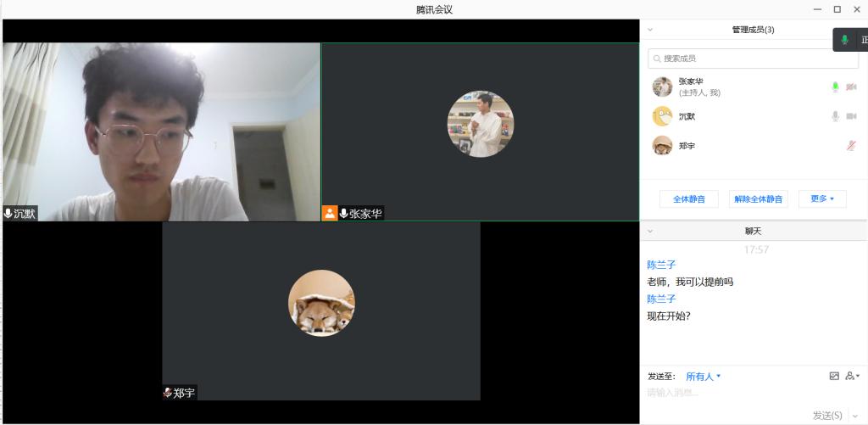
Task: Toggle 张家华's green microphone in member list
Action: (x=835, y=87)
